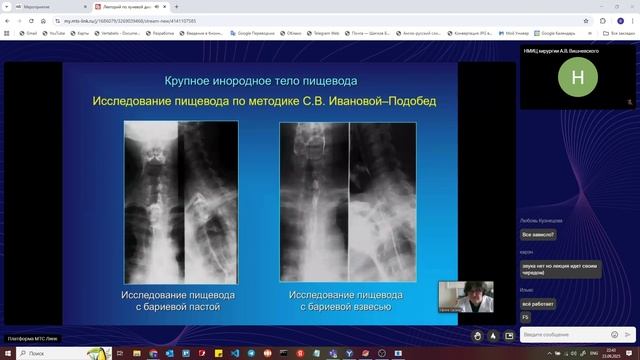Open the apps grid in bookmarks bar
640x360 pixels.
coord(7,33)
